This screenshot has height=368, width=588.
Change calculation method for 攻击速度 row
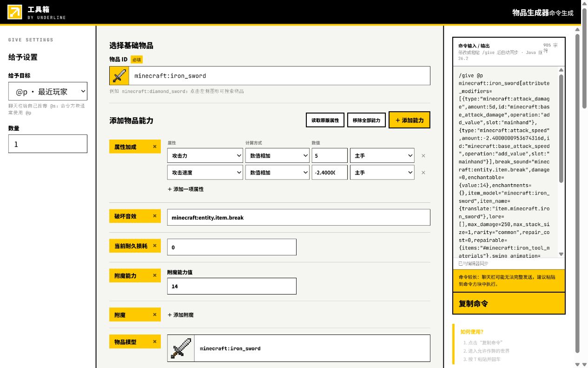[277, 173]
